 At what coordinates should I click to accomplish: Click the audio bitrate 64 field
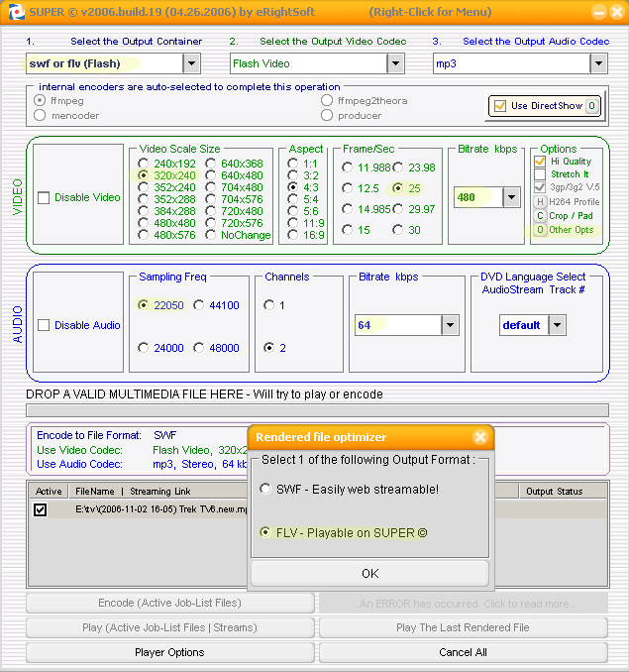[398, 325]
